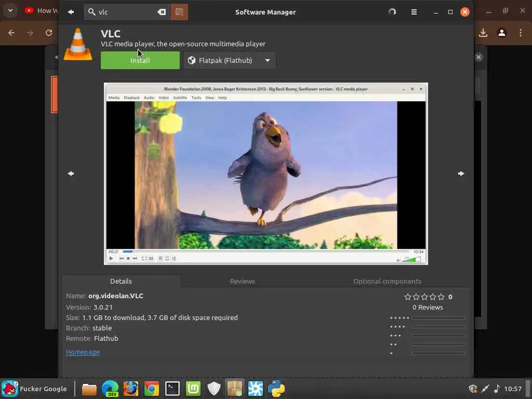Viewport: 532px width, 399px height.
Task: Close the dialog in the browser window
Action: tap(478, 57)
